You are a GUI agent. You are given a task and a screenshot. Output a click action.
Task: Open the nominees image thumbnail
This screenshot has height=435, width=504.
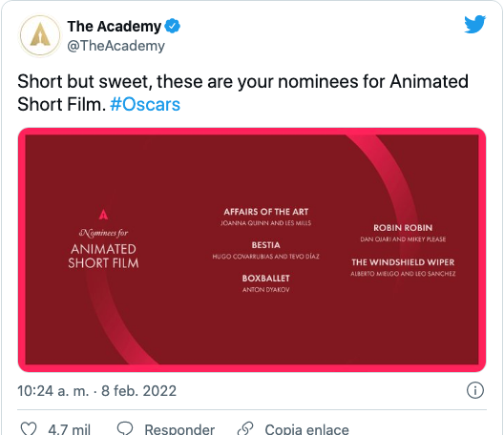(x=252, y=250)
